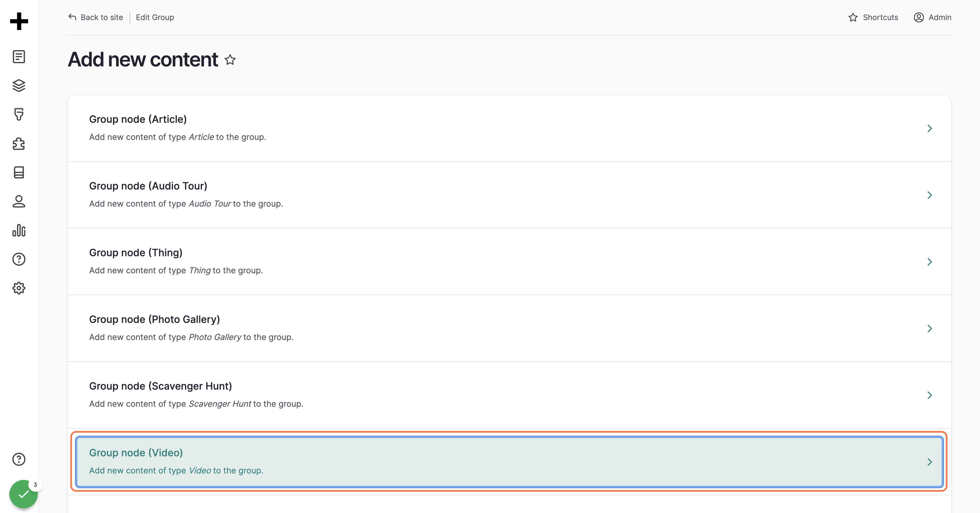Open the upper Help question mark icon

coord(19,259)
